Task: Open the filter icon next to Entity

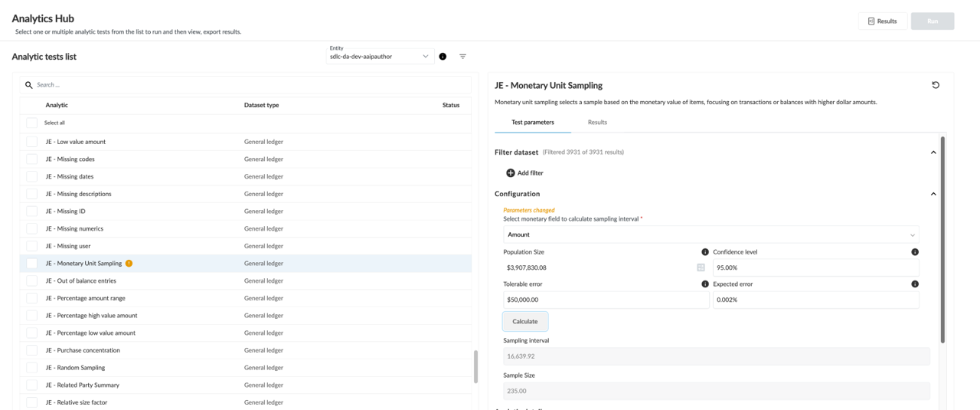Action: (462, 57)
